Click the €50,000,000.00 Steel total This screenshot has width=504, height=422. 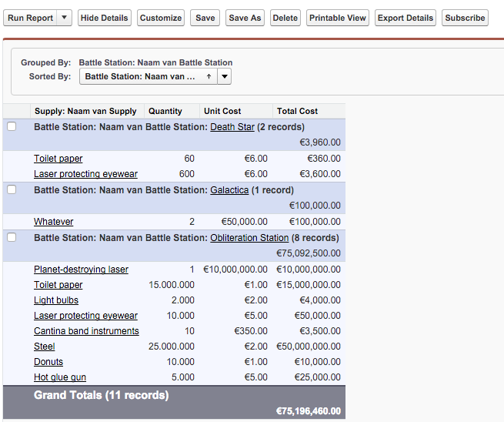coord(309,347)
